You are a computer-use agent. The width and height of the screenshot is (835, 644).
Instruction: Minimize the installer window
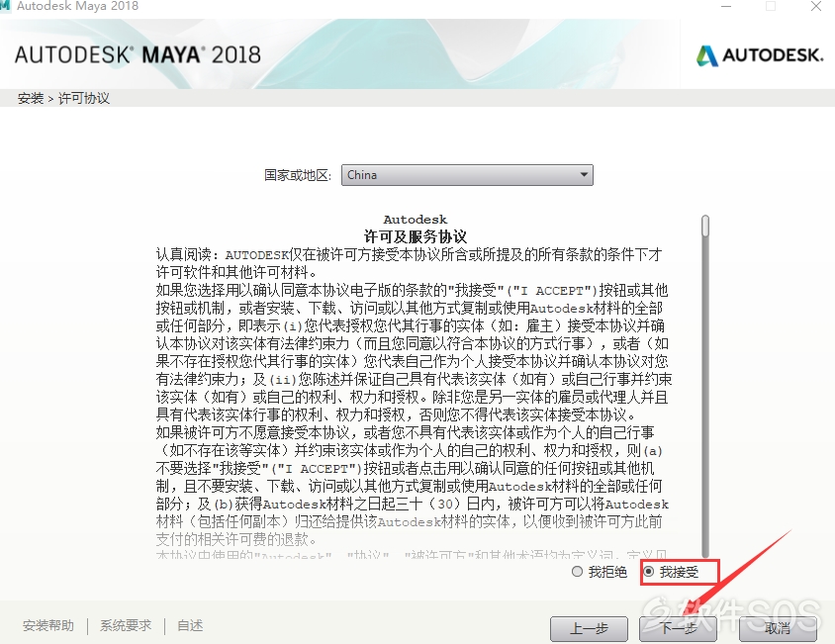[726, 6]
